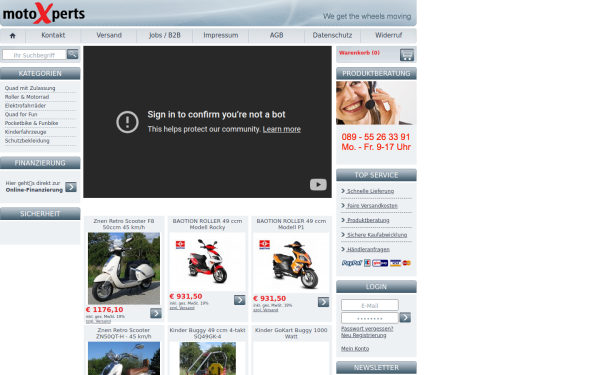
Task: Open the AGB menu item
Action: coord(276,35)
